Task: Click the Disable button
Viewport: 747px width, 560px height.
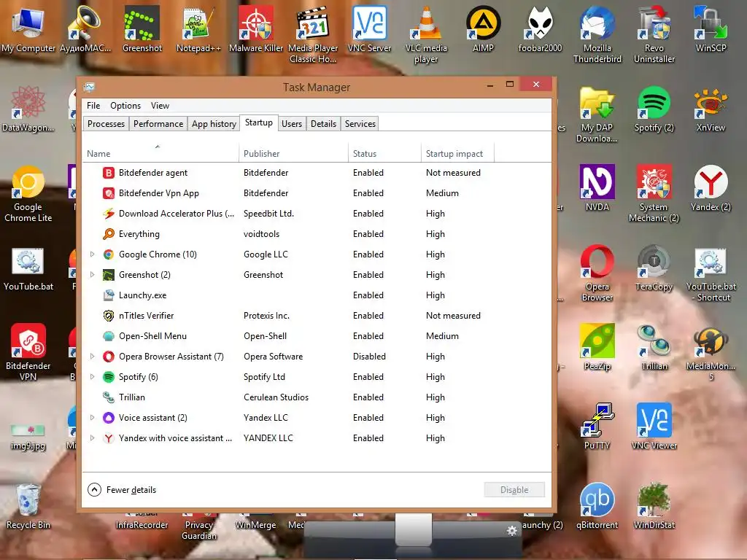Action: click(514, 489)
